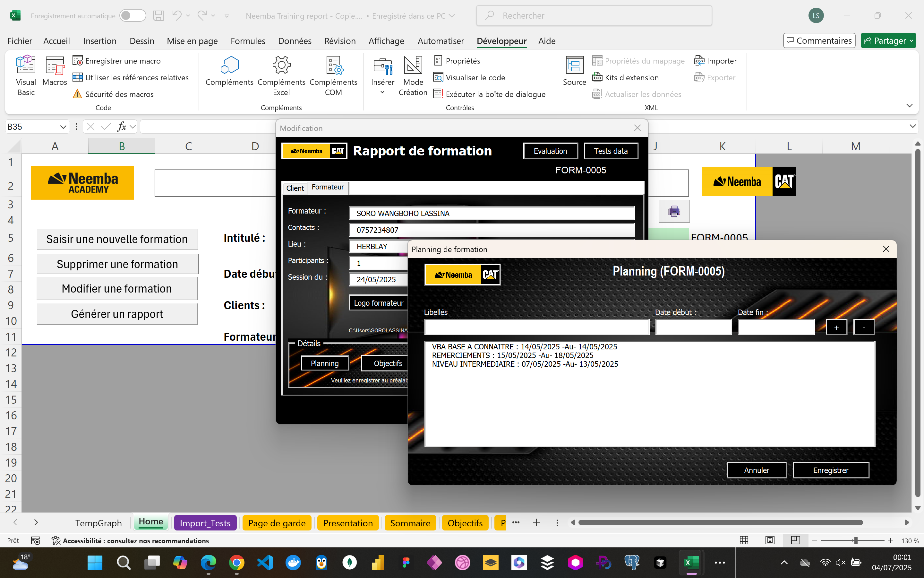Click the Date fin field in Planning

pos(776,327)
